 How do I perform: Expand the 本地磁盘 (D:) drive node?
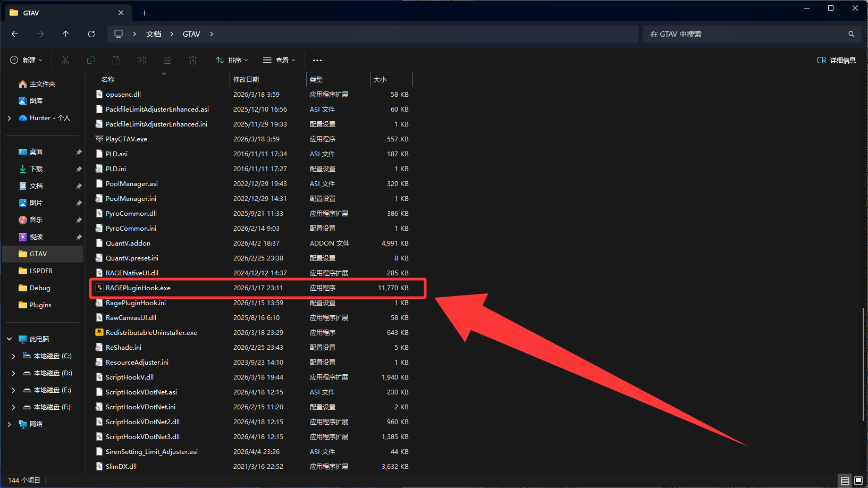[14, 373]
